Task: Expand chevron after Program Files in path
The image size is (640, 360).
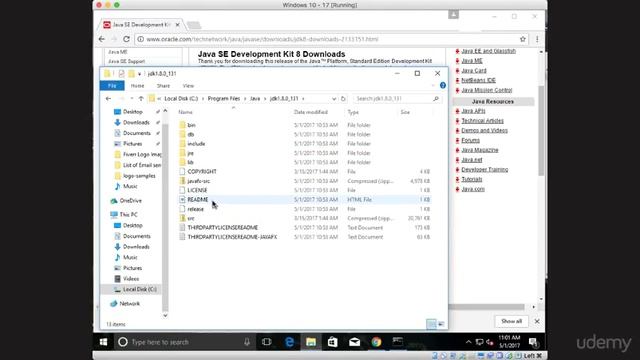Action: click(245, 99)
